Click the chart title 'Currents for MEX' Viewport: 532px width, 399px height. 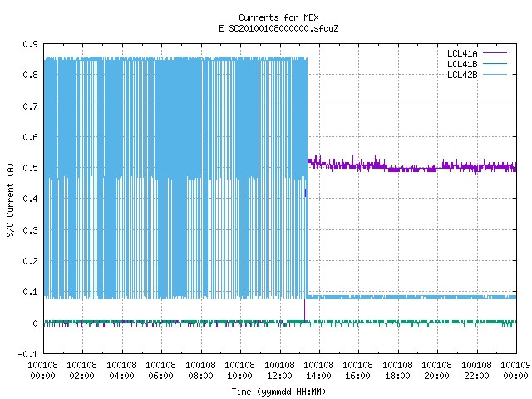pyautogui.click(x=278, y=17)
